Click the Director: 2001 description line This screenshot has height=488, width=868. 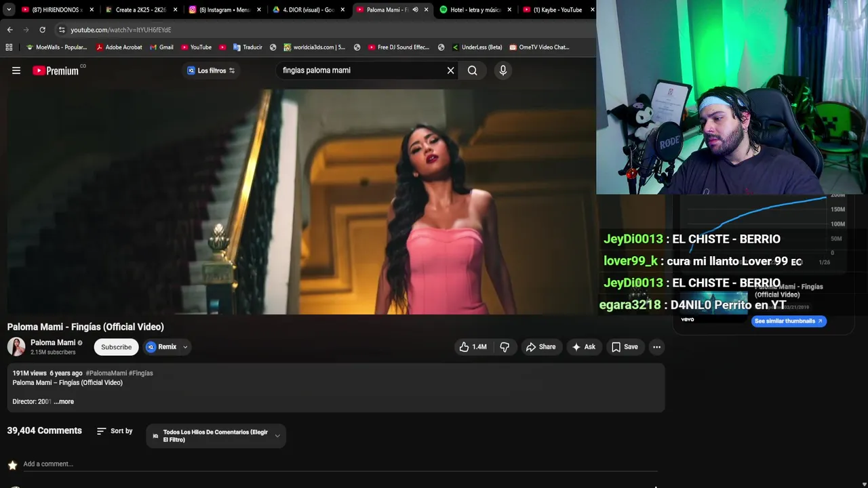tap(32, 402)
